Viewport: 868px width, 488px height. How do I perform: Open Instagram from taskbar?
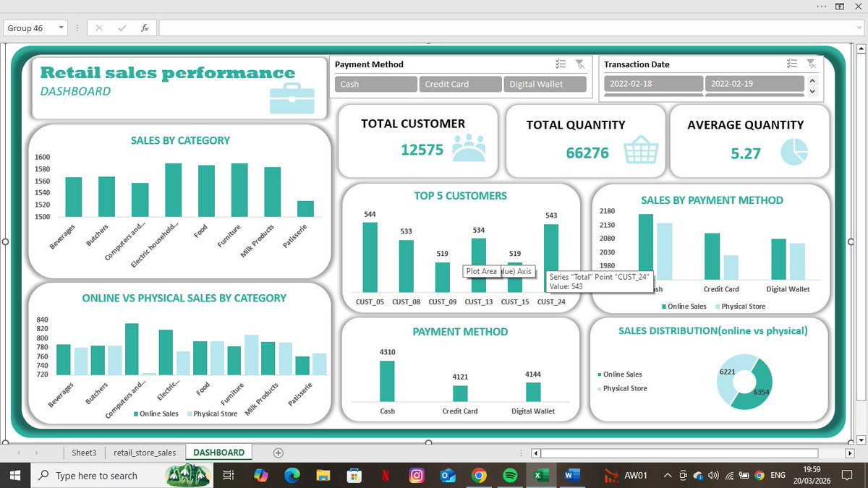(x=416, y=476)
